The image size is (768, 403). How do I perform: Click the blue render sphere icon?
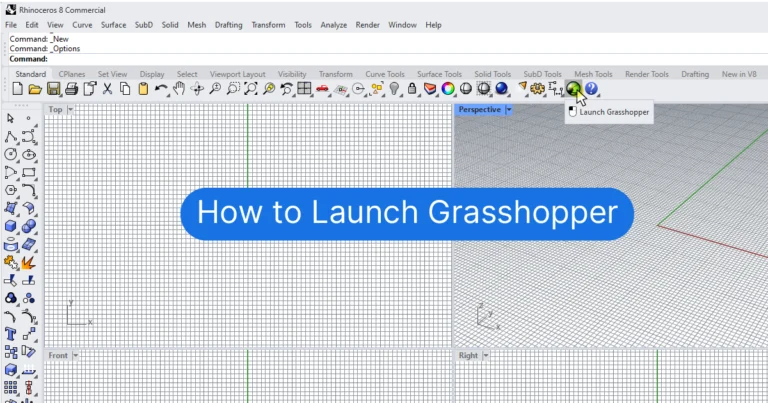[x=502, y=89]
